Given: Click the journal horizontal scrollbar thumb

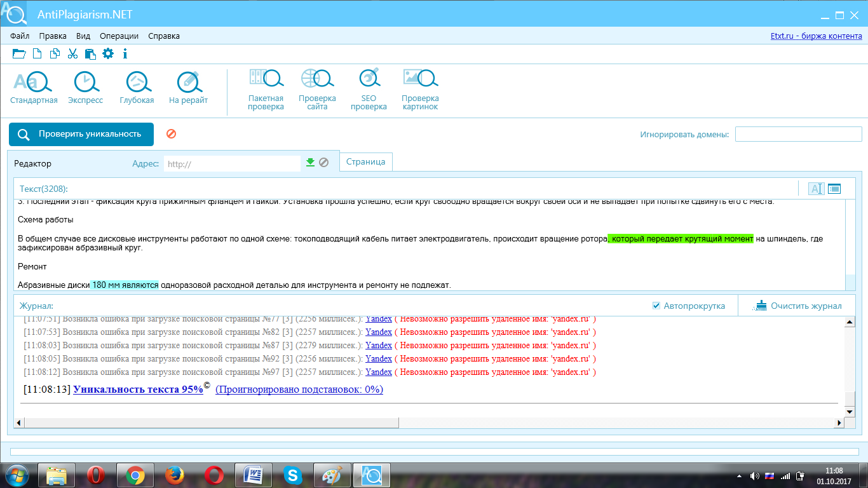Looking at the screenshot, I should (x=212, y=423).
